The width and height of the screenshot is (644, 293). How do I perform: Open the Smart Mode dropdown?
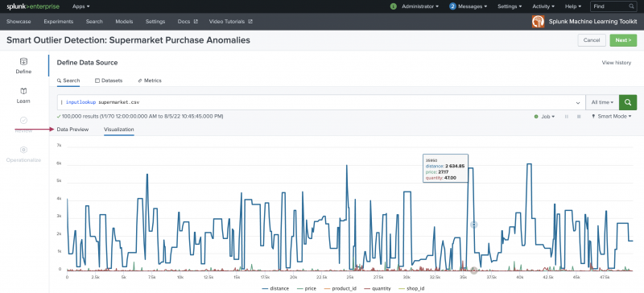click(x=612, y=117)
